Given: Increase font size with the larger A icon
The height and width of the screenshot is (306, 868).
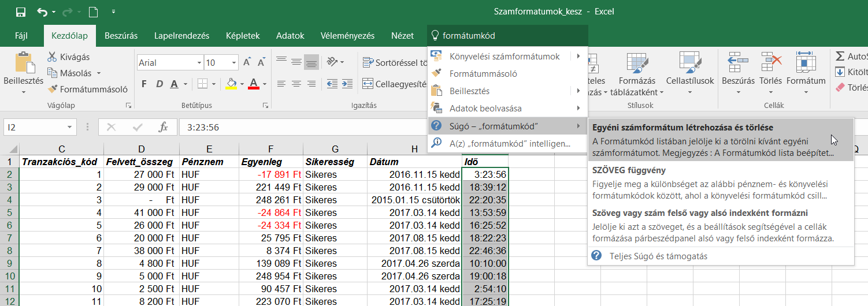Looking at the screenshot, I should [247, 62].
